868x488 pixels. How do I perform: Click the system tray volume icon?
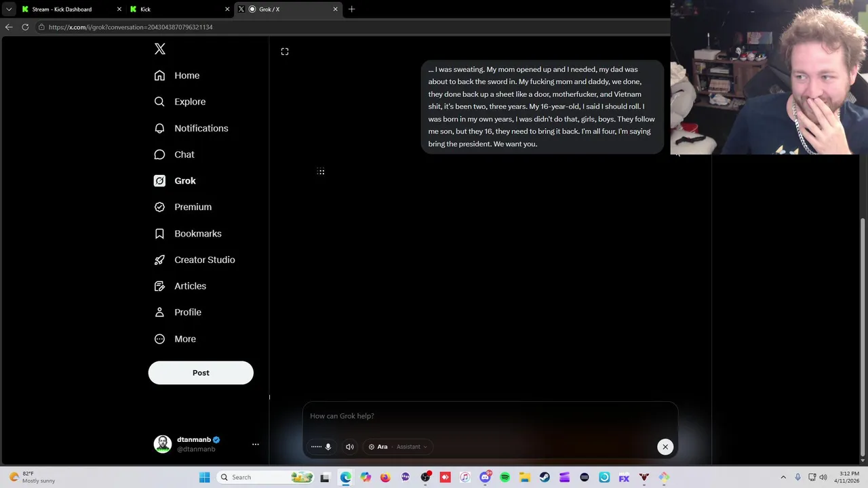click(823, 477)
